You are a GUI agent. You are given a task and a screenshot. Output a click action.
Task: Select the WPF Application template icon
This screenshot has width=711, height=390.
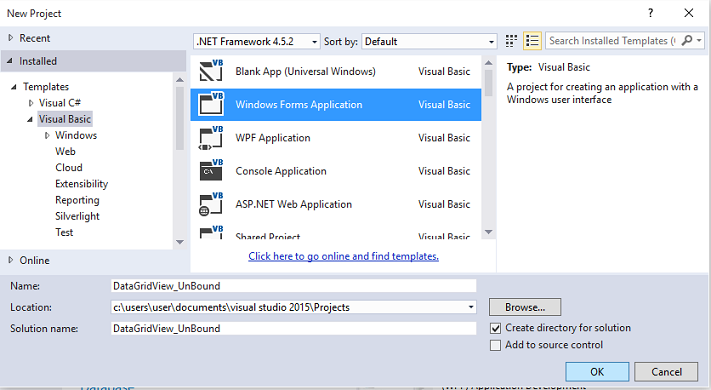[211, 137]
